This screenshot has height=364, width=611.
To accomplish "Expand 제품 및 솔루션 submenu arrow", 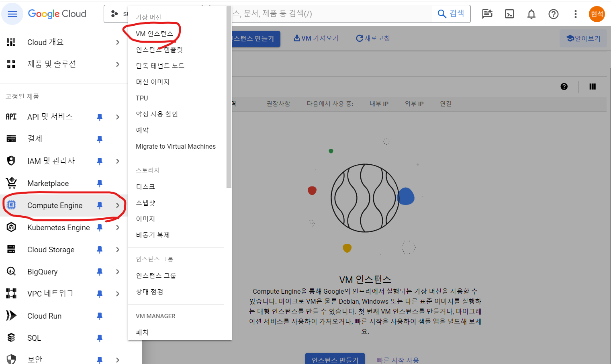I will (118, 64).
